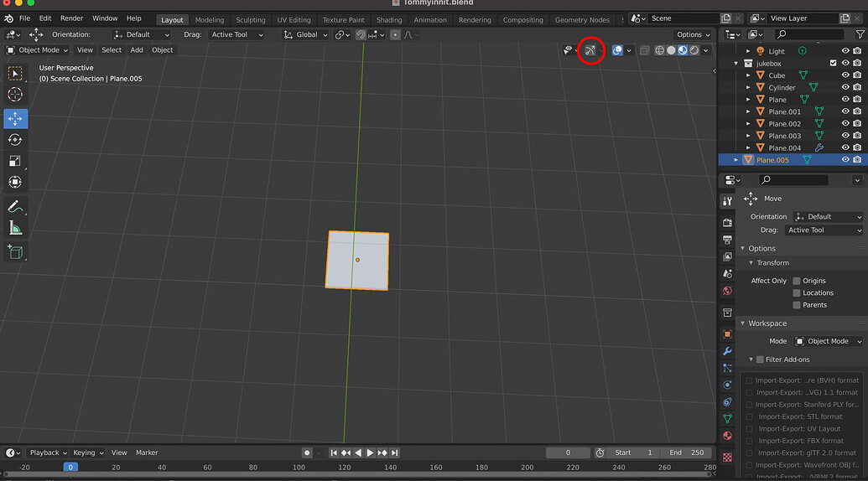Screen dimensions: 868x481
Task: Open the outliner filter funnel
Action: [x=860, y=34]
